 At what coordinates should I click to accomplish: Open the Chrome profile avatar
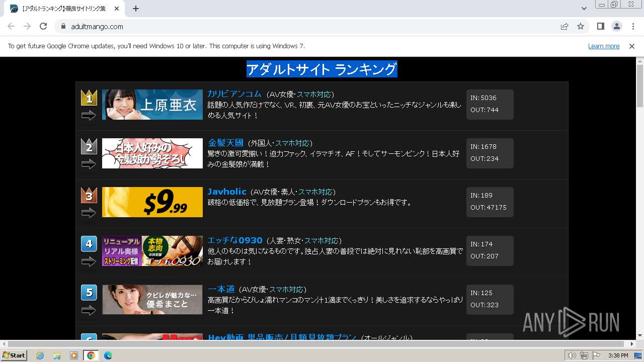[616, 26]
